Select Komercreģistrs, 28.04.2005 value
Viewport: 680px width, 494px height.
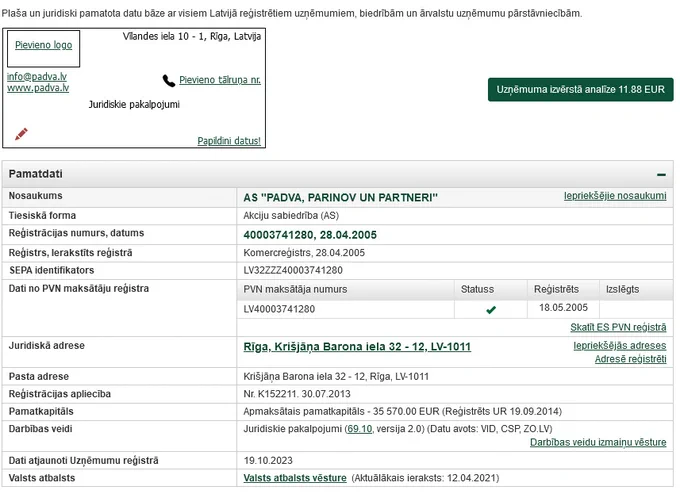(x=304, y=253)
